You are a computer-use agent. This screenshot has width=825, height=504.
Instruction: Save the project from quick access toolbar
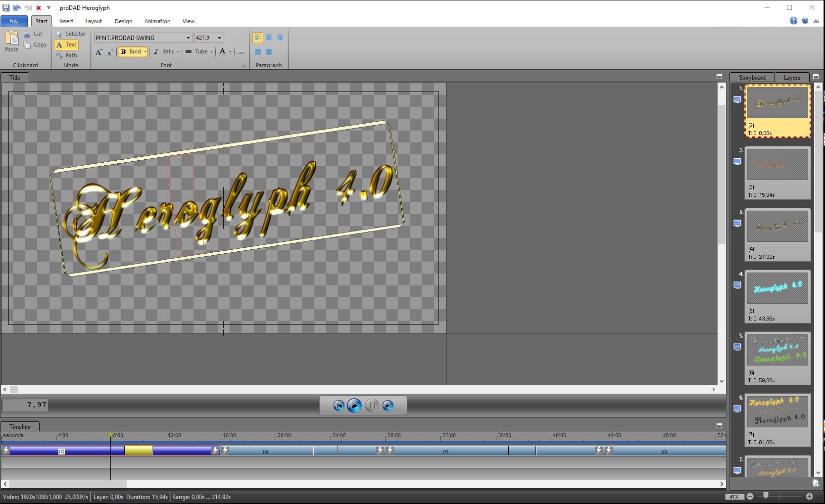[x=6, y=8]
